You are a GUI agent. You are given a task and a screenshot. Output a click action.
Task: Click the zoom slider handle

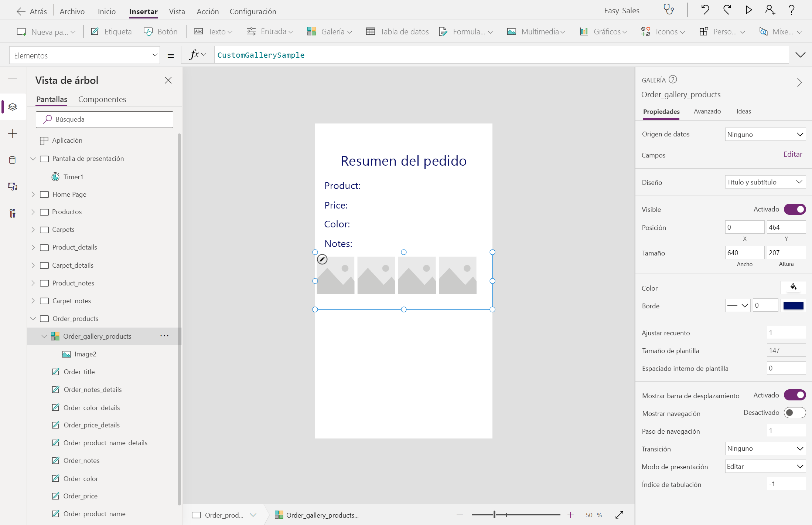tap(494, 515)
